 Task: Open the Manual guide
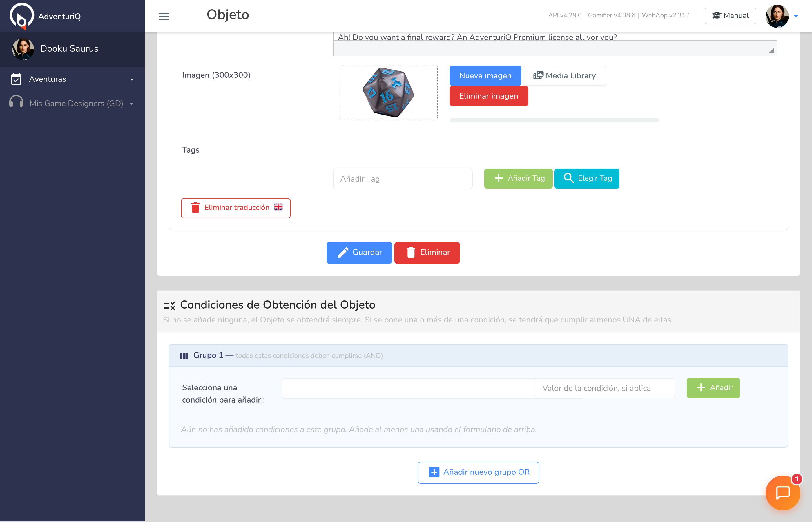pos(730,16)
